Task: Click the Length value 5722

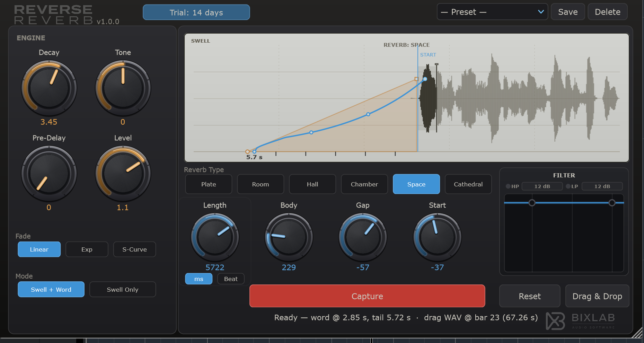Action: (x=215, y=267)
